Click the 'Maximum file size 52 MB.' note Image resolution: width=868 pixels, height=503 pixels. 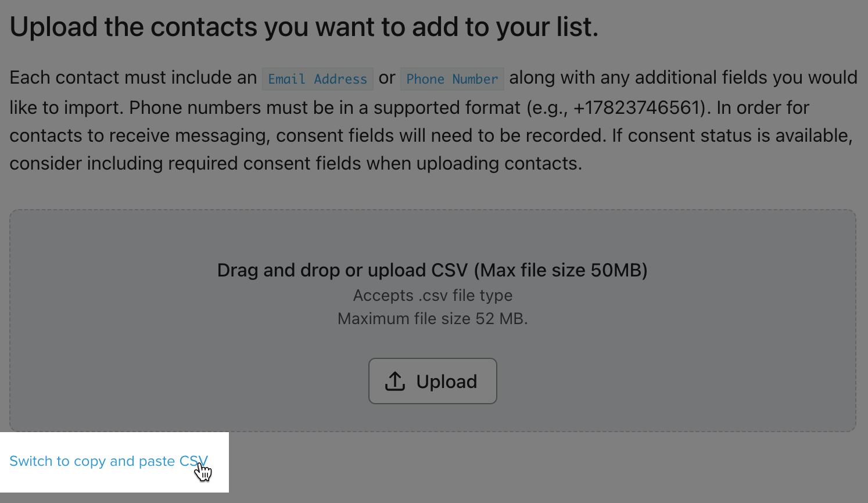433,319
